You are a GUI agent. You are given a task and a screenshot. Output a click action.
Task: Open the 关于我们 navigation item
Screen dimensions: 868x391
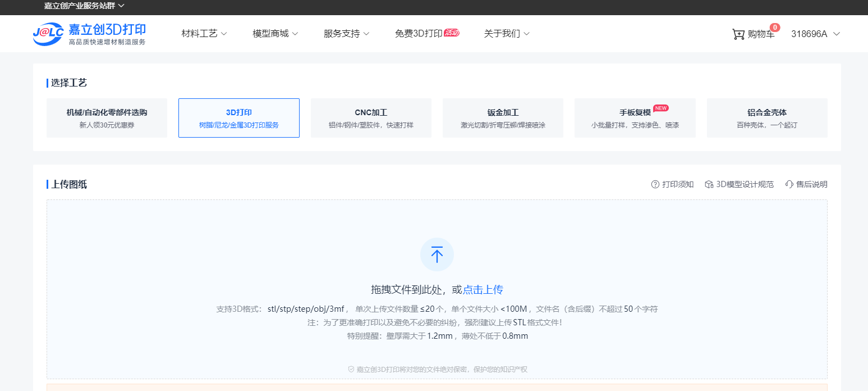502,34
